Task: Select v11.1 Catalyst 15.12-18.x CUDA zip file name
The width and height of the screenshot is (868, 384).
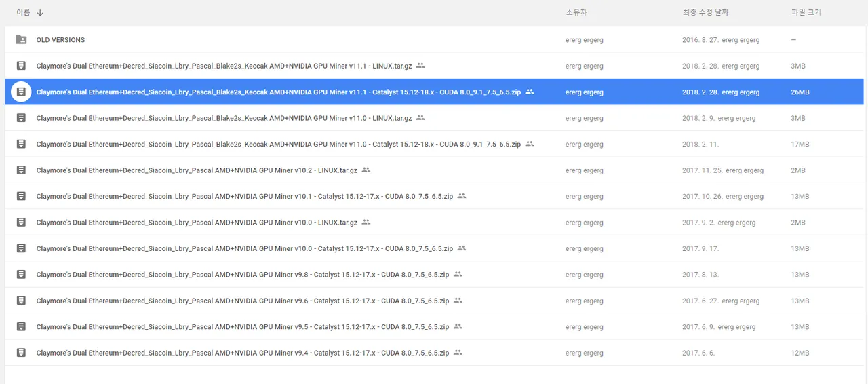Action: (x=279, y=92)
